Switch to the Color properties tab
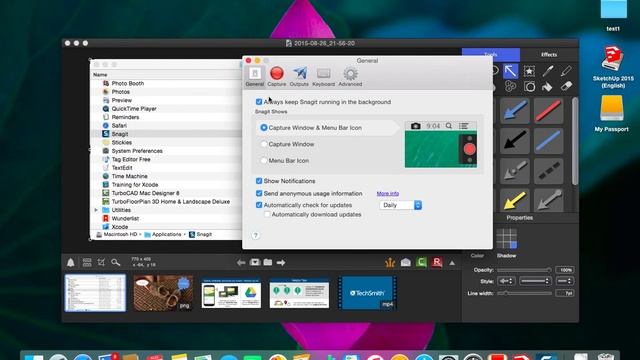The width and height of the screenshot is (640, 360). (x=477, y=256)
